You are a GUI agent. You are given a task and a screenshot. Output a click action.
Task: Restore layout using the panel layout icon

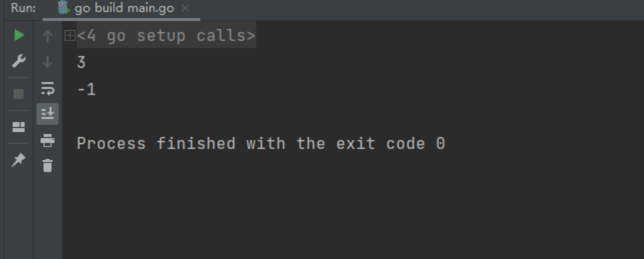click(x=19, y=127)
